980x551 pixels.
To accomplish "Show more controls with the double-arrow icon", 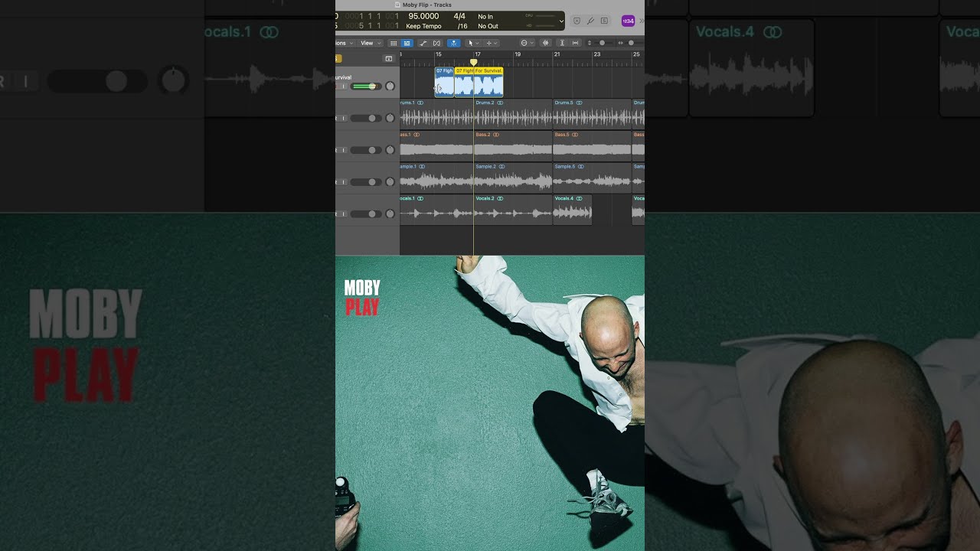I will point(642,21).
